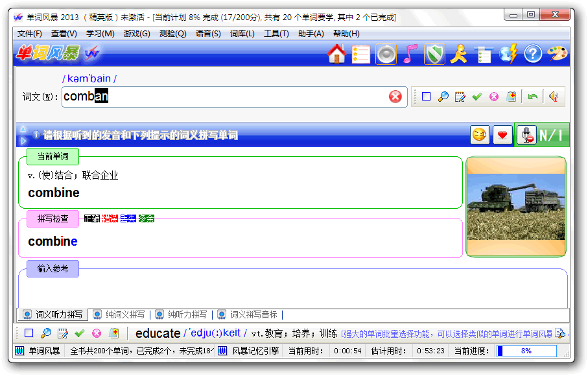Click the magnifier icon beside the word input
Screen dimensions: 588x376
point(443,97)
